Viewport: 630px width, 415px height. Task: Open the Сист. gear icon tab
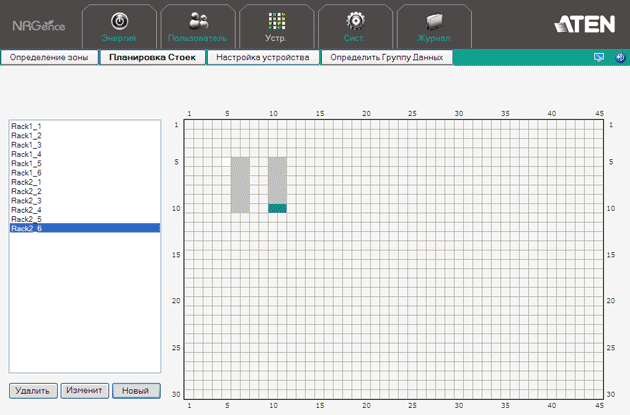(x=355, y=27)
